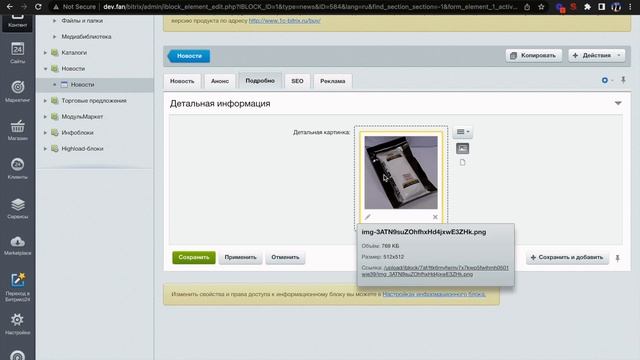Pin the tabs panel with pin icon
Viewport: 640px width, 360px height.
(623, 80)
